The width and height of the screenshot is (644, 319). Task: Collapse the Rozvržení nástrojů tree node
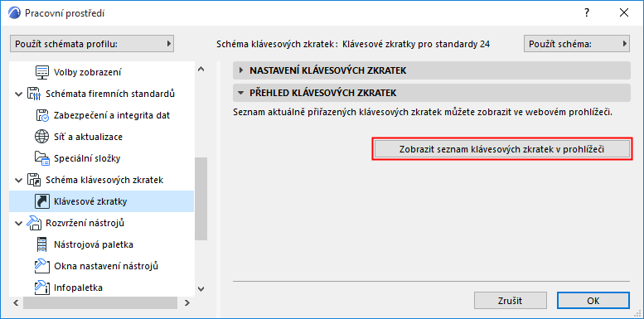[18, 224]
